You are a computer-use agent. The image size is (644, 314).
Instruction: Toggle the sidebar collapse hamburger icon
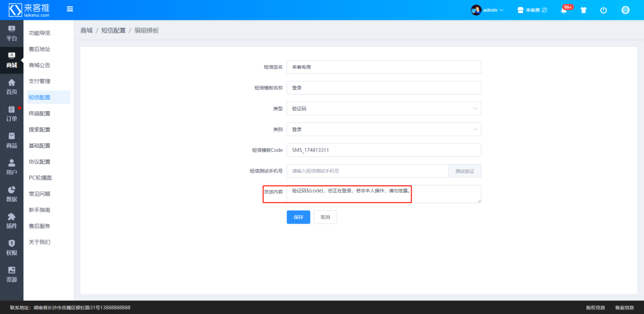coord(70,9)
